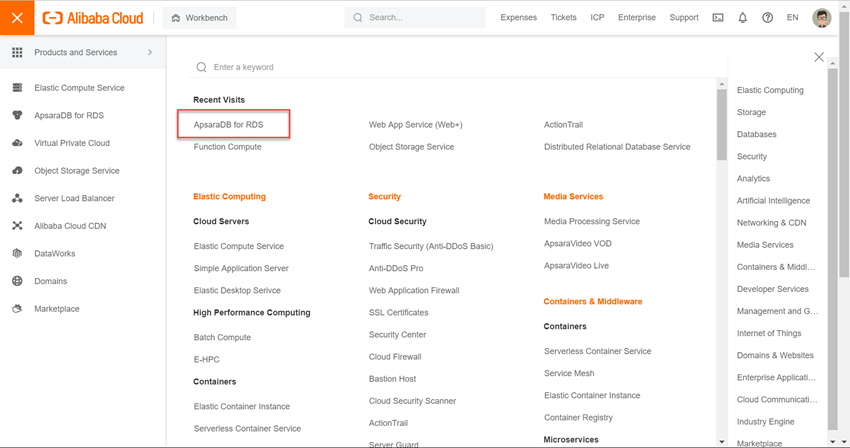Open Service Mesh
Image resolution: width=850 pixels, height=448 pixels.
(x=569, y=374)
